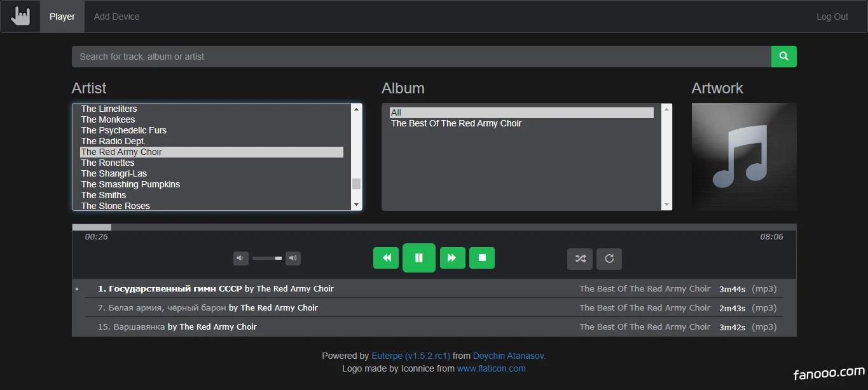This screenshot has height=390, width=868.
Task: Skip back with the rewind button
Action: point(386,258)
